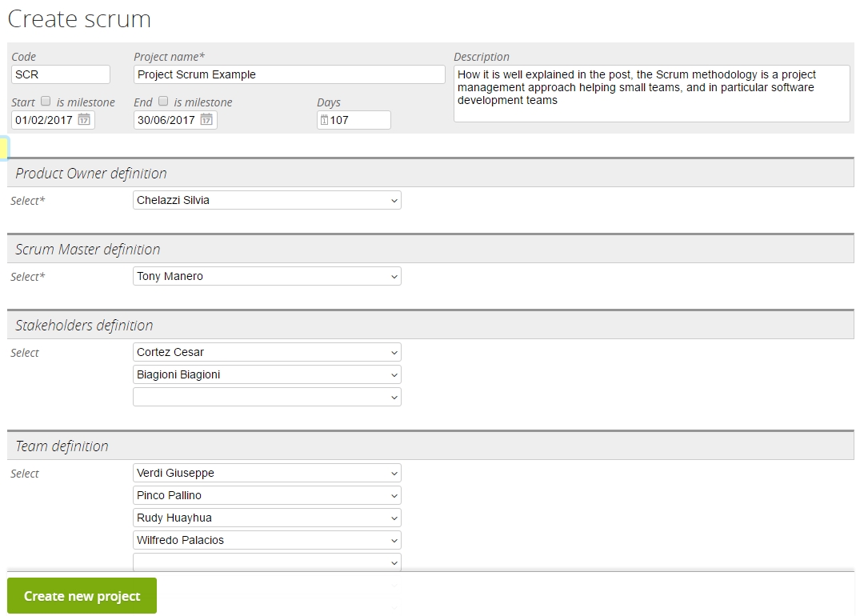Open the Wilfredo Palacios team dropdown
Viewport: 860px width, 616px height.
(267, 540)
